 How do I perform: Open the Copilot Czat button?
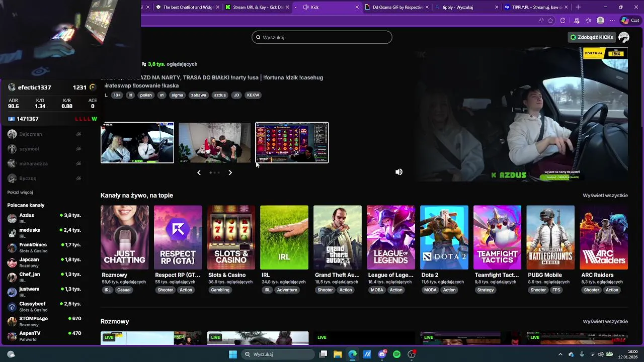tap(630, 21)
